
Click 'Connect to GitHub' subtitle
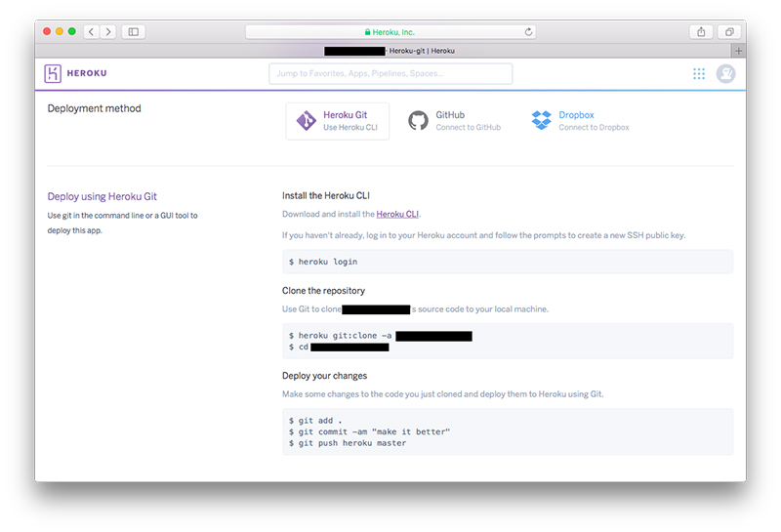469,128
